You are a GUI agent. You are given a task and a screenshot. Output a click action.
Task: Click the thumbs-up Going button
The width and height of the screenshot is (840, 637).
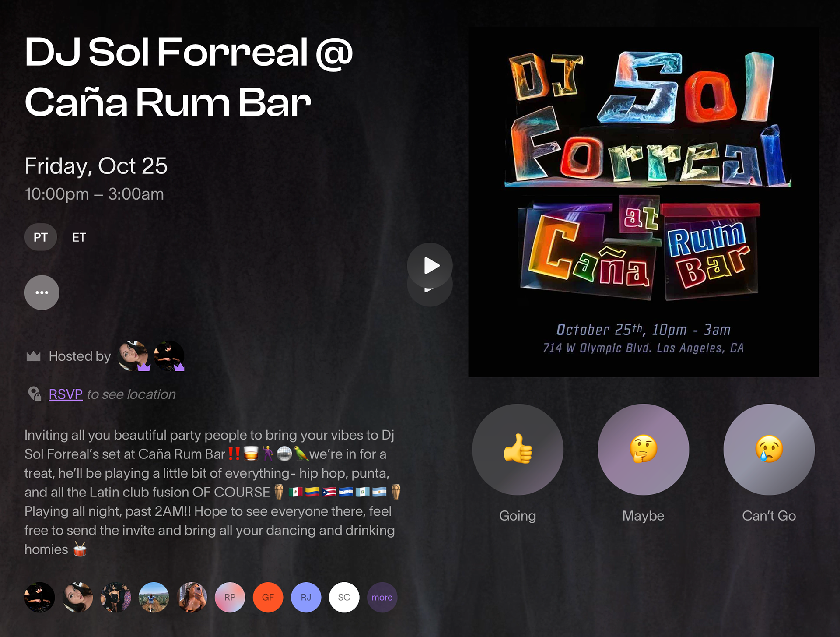(x=518, y=450)
